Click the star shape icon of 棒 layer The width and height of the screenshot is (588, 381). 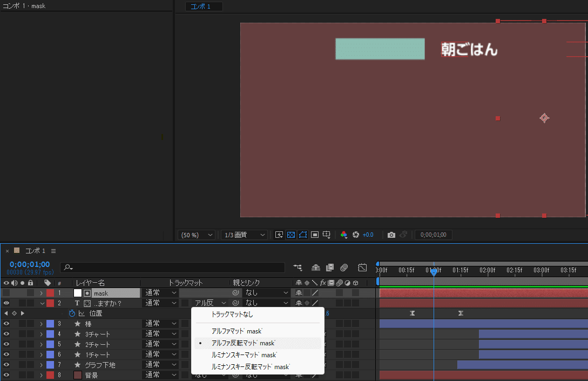[x=78, y=324]
